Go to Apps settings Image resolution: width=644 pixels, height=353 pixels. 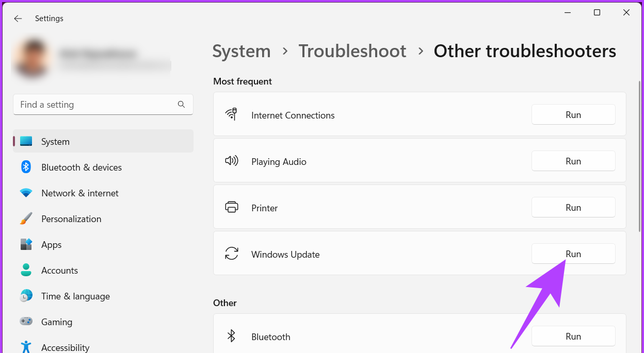pyautogui.click(x=103, y=244)
